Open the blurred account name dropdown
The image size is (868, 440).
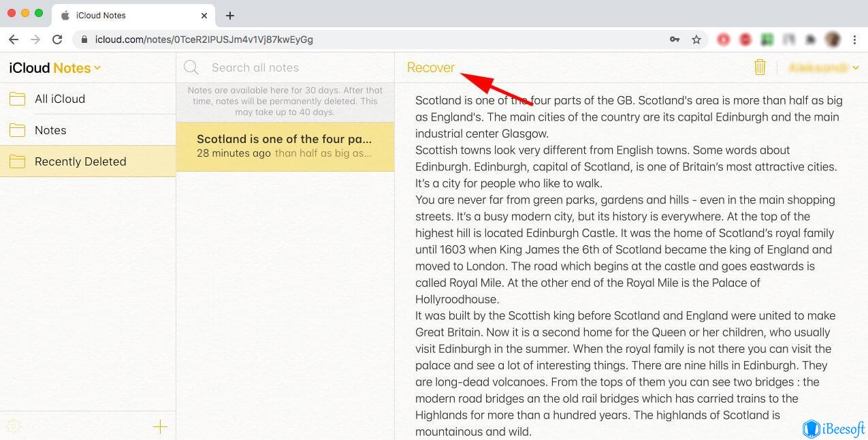pyautogui.click(x=823, y=67)
